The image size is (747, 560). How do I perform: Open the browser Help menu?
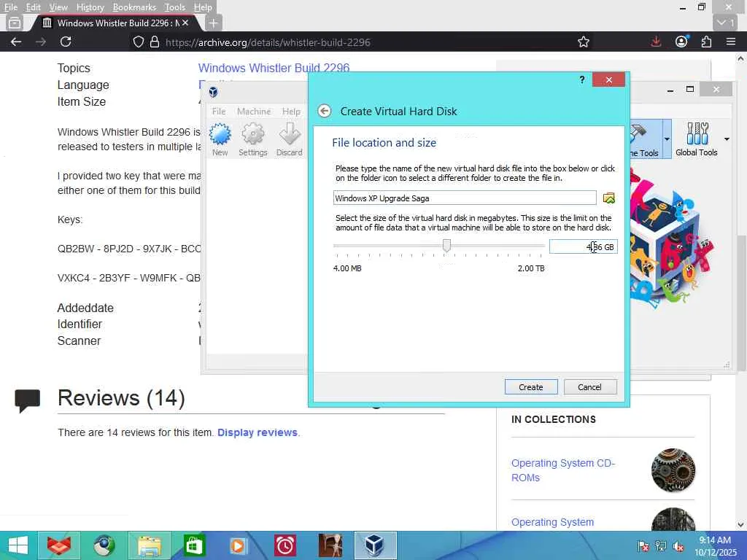[x=203, y=7]
